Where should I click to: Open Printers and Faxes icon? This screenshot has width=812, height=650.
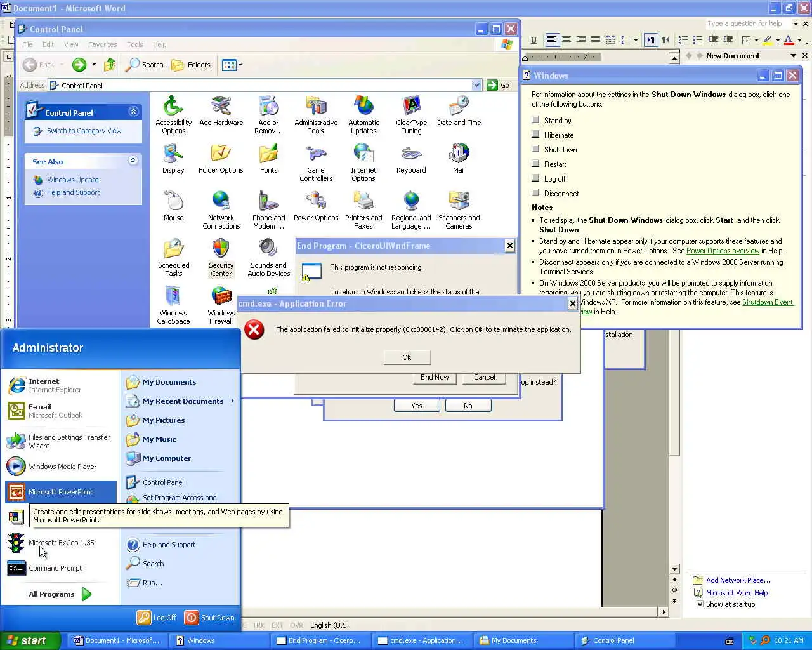[363, 210]
